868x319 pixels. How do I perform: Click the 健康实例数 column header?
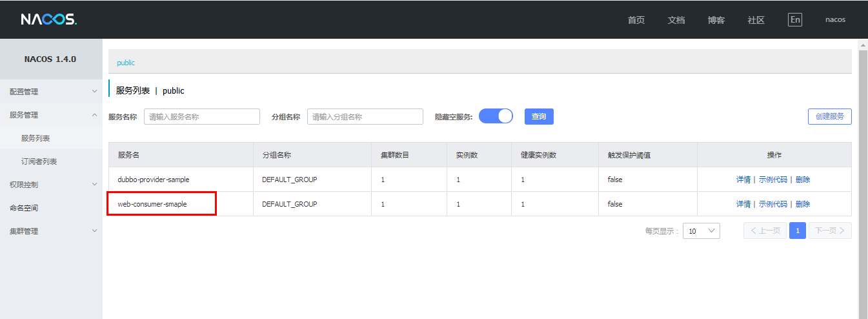[x=539, y=155]
